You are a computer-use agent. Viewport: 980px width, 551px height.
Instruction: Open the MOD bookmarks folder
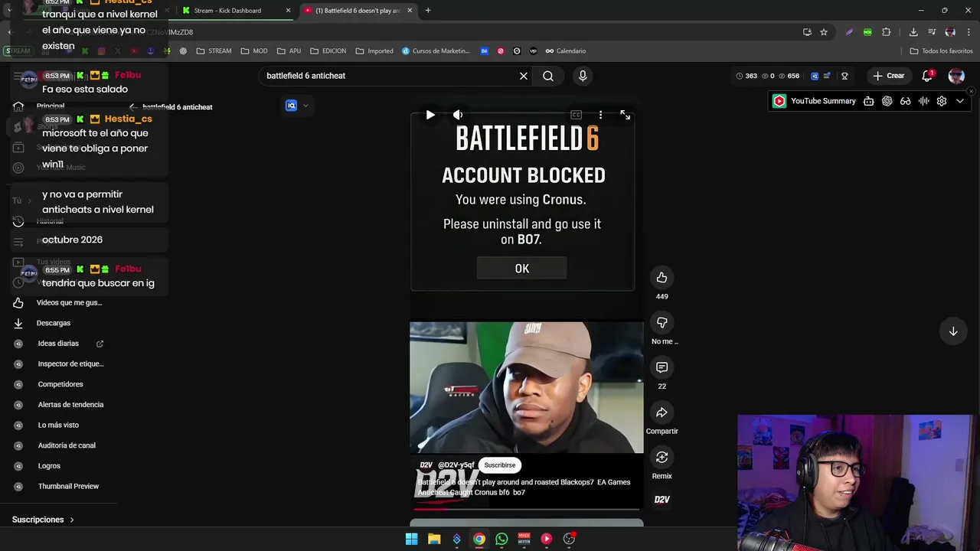(254, 51)
